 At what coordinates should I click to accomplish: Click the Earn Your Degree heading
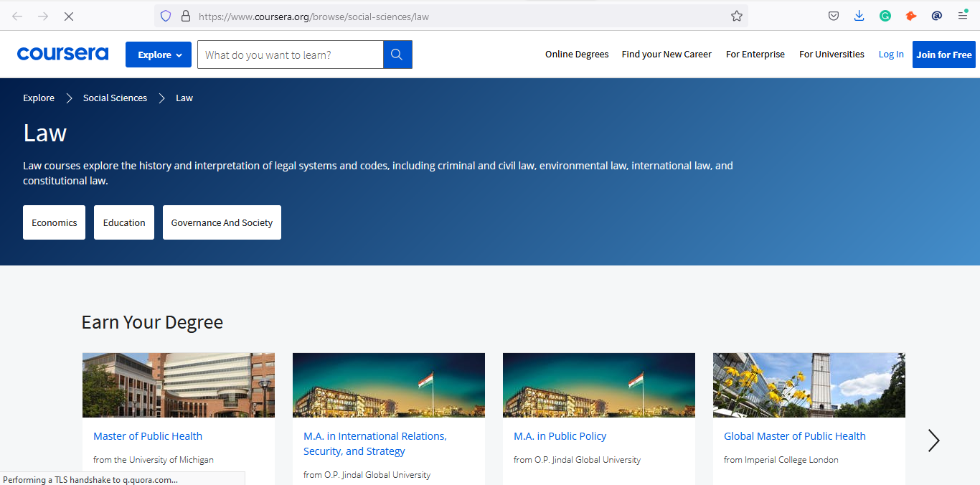(x=152, y=323)
